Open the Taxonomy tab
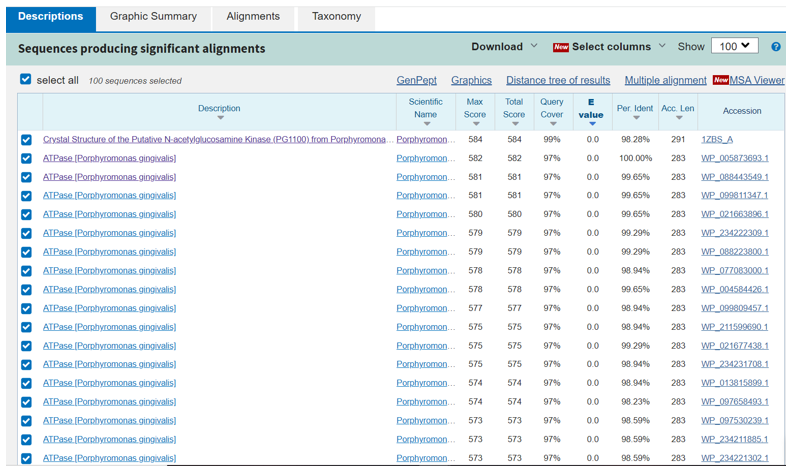 click(336, 17)
